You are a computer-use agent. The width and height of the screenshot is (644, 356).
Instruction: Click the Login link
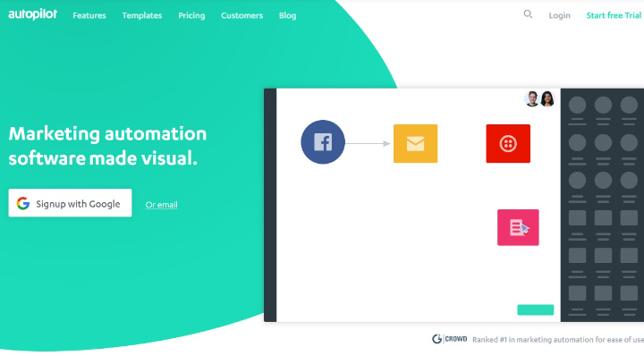click(559, 15)
